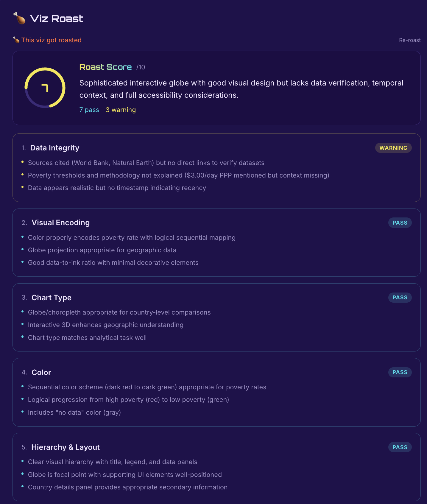Click the '7 pass' summary count
The height and width of the screenshot is (504, 427).
(89, 110)
